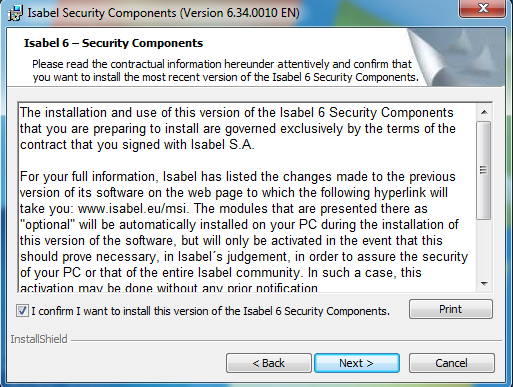Proceed with the Next button
Image resolution: width=513 pixels, height=387 pixels.
(357, 363)
